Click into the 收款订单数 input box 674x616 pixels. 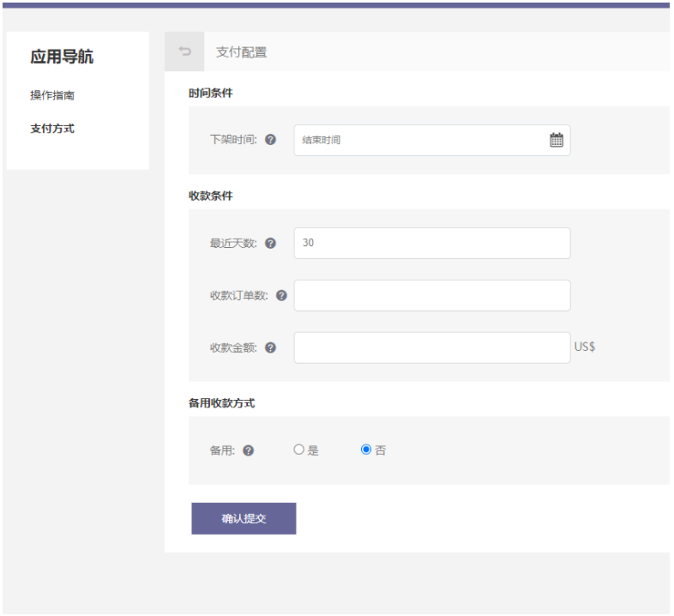pyautogui.click(x=431, y=295)
